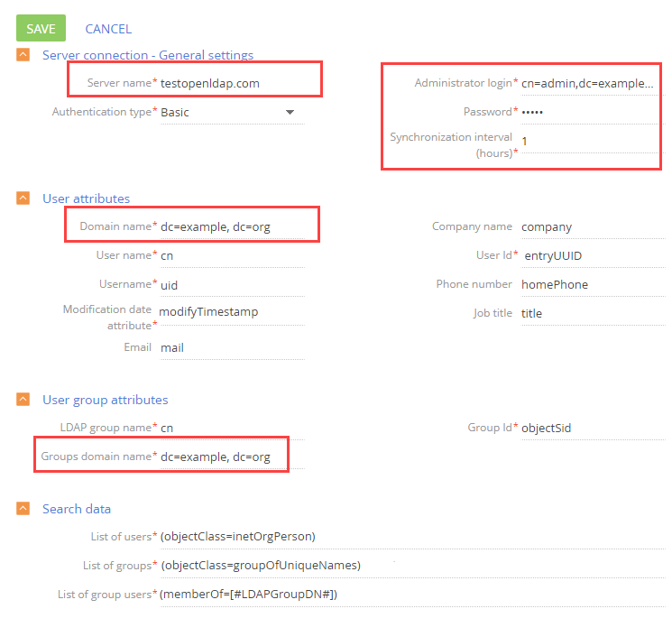
Task: Edit the LDAP group name field
Action: pos(233,429)
